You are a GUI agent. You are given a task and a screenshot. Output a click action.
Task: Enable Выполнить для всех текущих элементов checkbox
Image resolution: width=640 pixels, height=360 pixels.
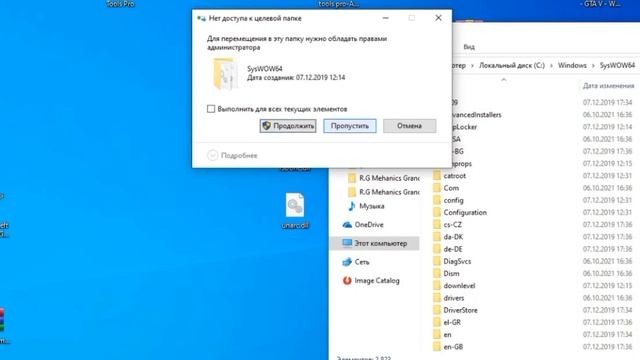pos(211,109)
